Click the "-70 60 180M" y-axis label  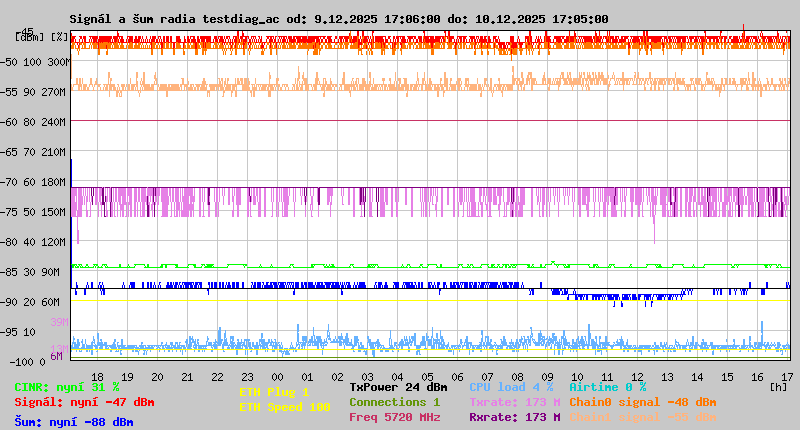pyautogui.click(x=34, y=182)
